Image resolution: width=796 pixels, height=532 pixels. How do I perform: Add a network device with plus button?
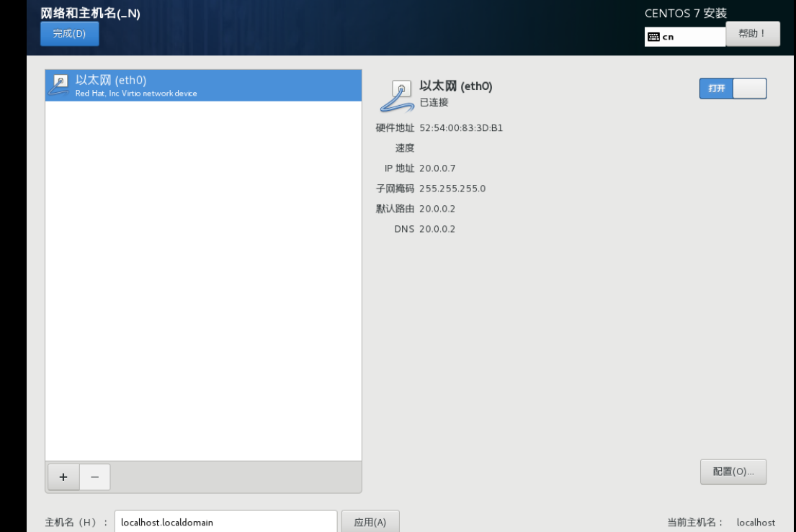pos(63,477)
